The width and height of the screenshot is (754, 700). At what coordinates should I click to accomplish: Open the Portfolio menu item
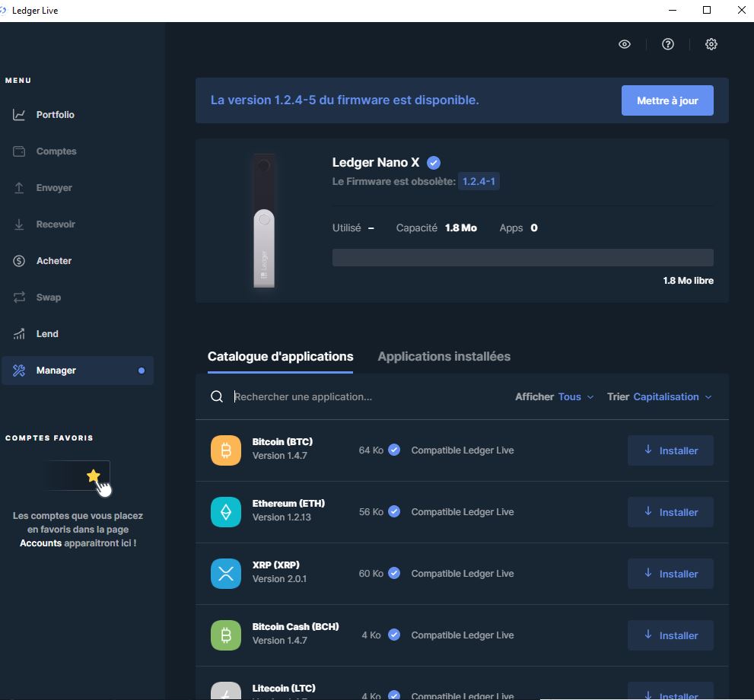point(78,114)
